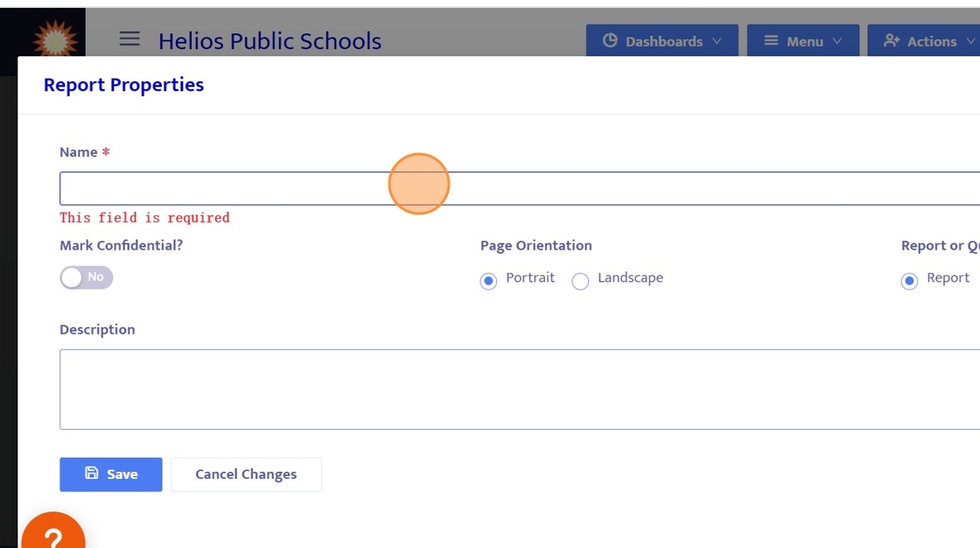Click the floppy disk Save icon
Screen dimensions: 980x548
tap(92, 474)
